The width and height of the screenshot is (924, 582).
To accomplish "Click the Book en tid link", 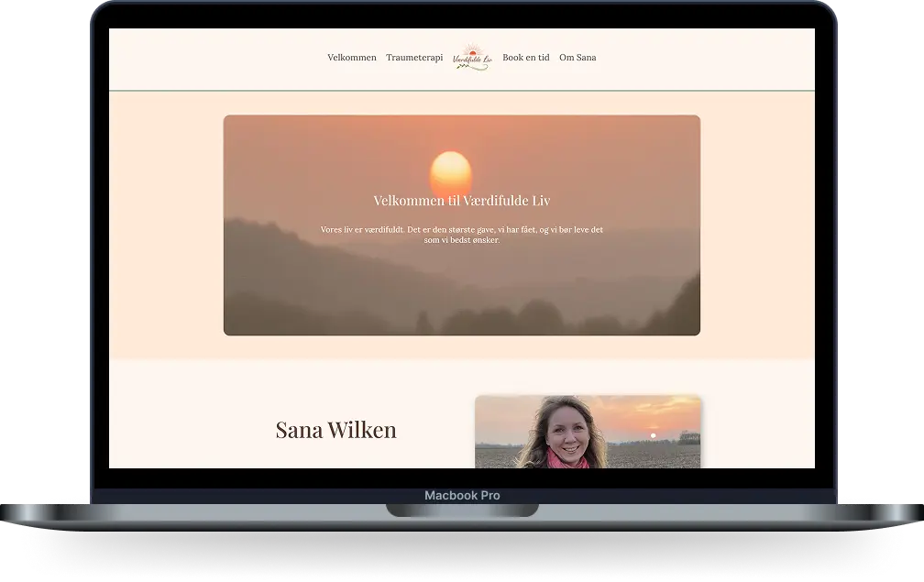I will [525, 57].
